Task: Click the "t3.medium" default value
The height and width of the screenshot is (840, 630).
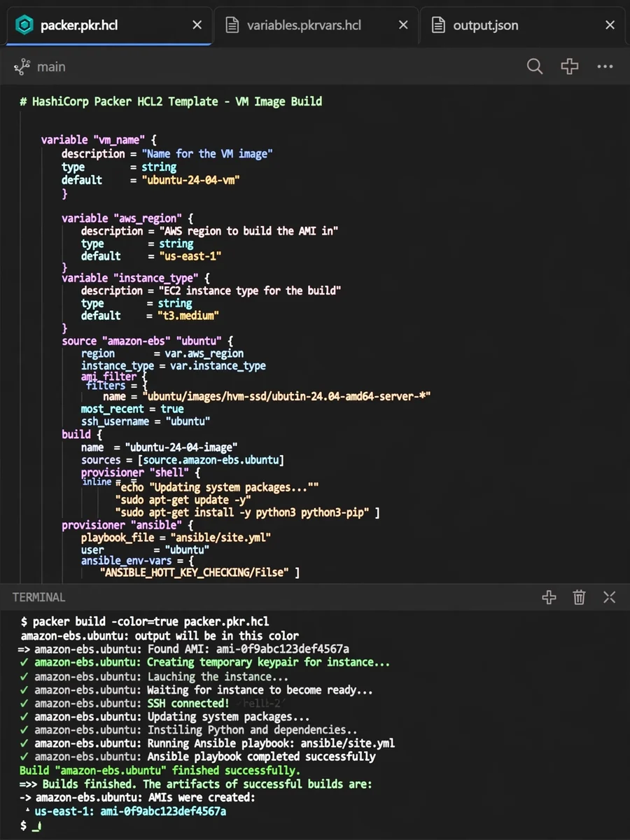Action: coord(190,316)
